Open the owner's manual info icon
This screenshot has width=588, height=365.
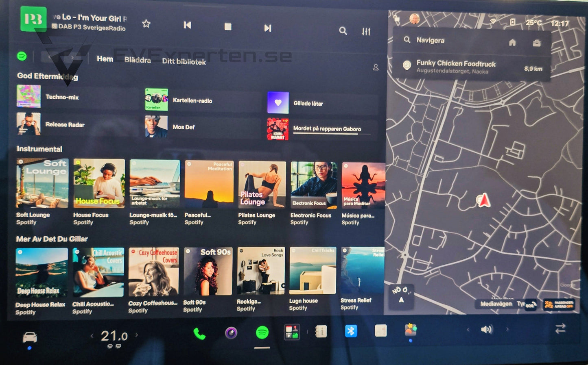(x=321, y=332)
